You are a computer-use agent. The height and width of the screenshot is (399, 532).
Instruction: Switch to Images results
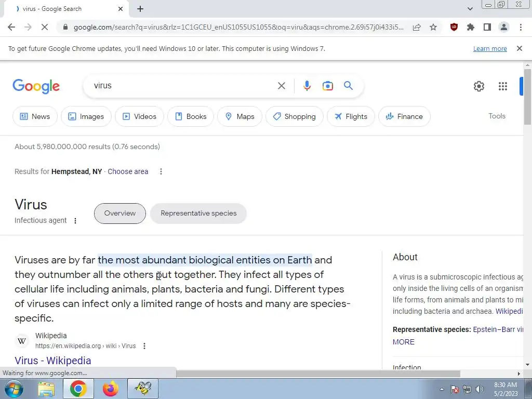pyautogui.click(x=86, y=116)
